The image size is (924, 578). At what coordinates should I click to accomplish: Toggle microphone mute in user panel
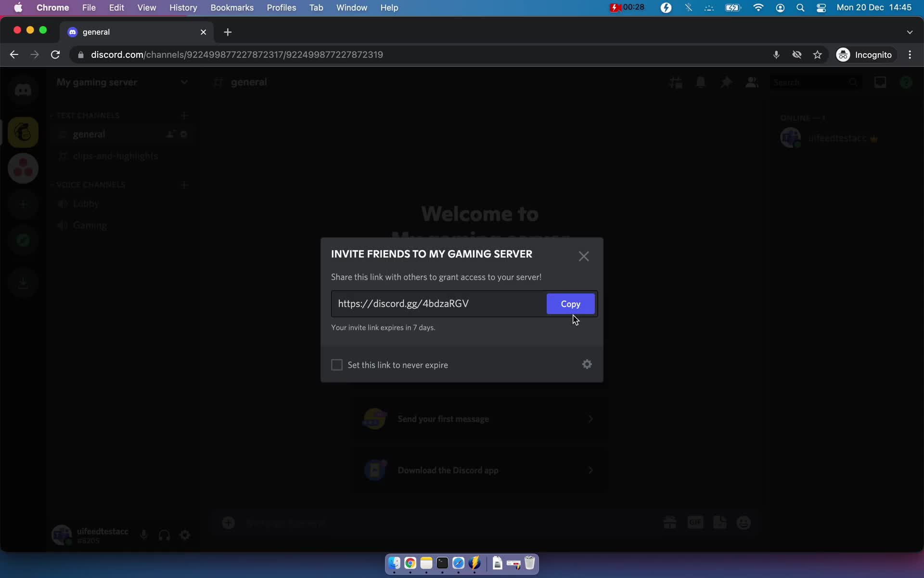point(143,535)
